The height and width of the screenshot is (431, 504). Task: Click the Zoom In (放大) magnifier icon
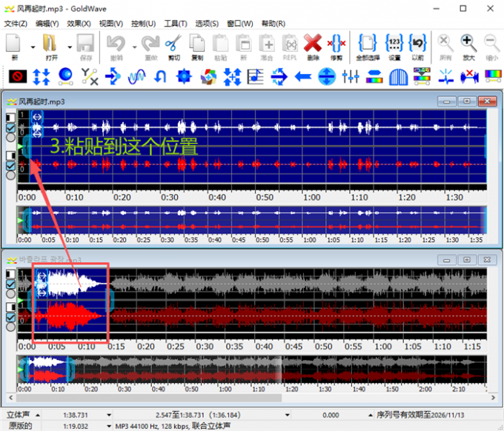(x=468, y=45)
